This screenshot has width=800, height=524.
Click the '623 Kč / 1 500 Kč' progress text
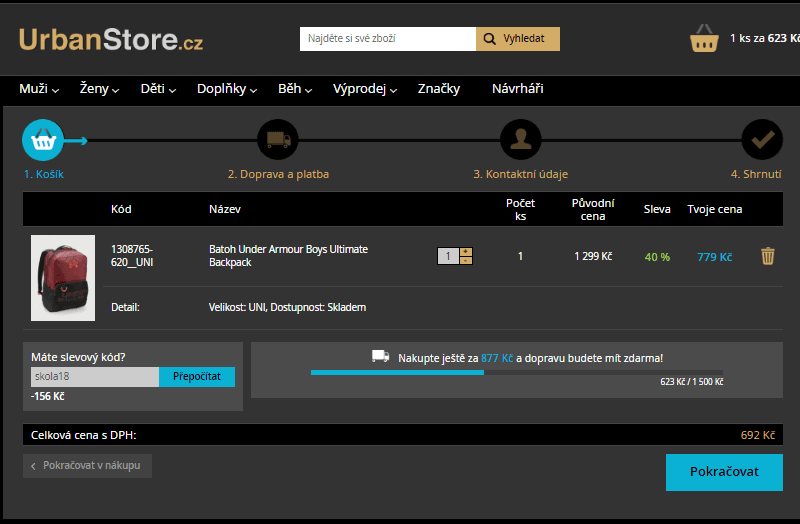(691, 382)
